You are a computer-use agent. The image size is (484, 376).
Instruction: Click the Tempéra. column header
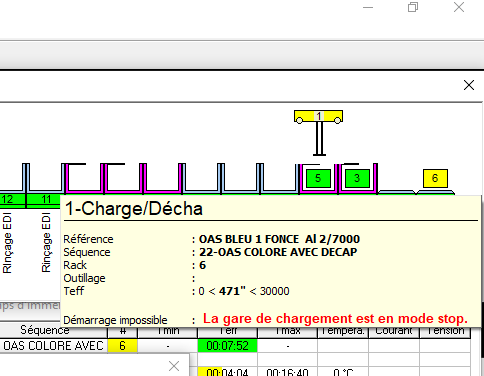tap(343, 332)
